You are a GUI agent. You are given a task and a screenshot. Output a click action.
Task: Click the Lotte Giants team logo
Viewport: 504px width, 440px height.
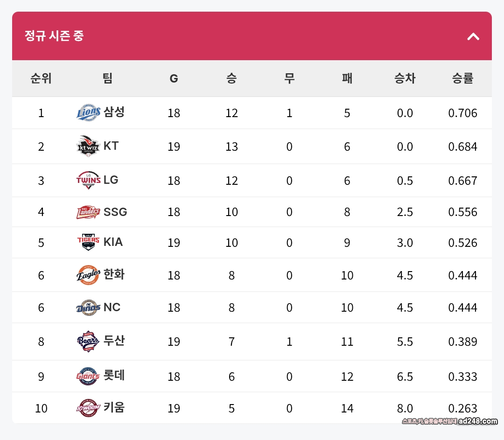tap(88, 376)
